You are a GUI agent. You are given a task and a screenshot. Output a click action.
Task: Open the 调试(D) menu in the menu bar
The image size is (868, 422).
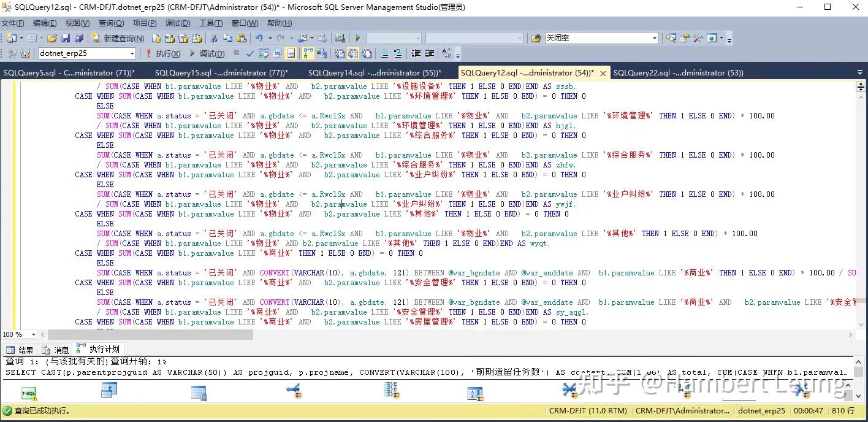tap(178, 23)
